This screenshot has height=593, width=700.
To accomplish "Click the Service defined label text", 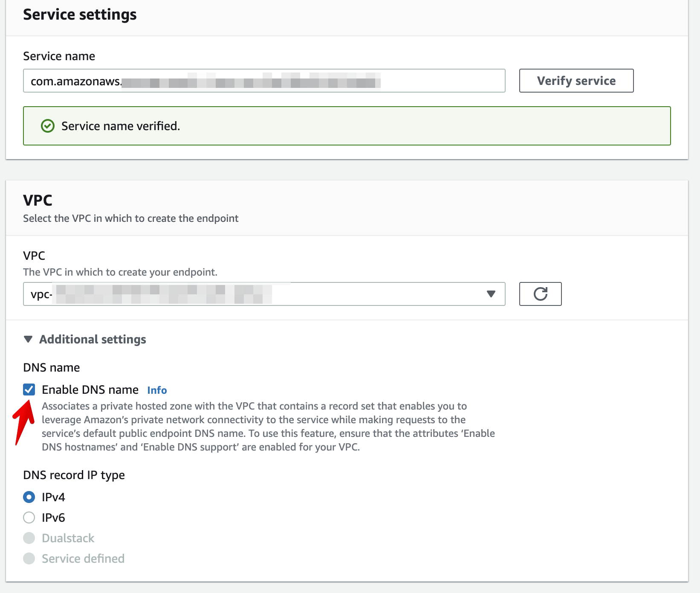I will [83, 558].
